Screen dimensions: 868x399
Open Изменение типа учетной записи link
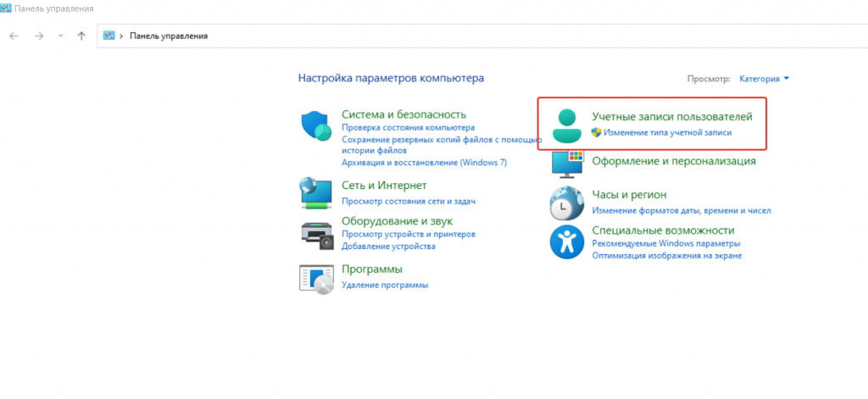tap(666, 133)
